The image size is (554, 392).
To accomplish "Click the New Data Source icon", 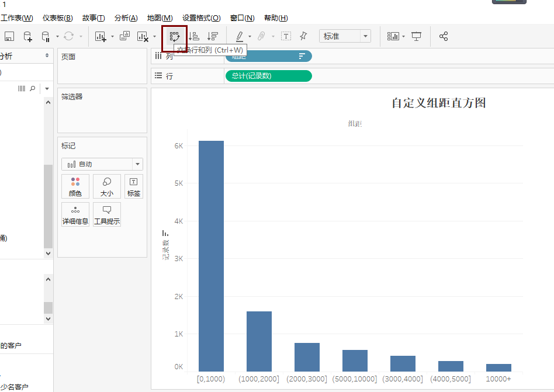I will (27, 36).
